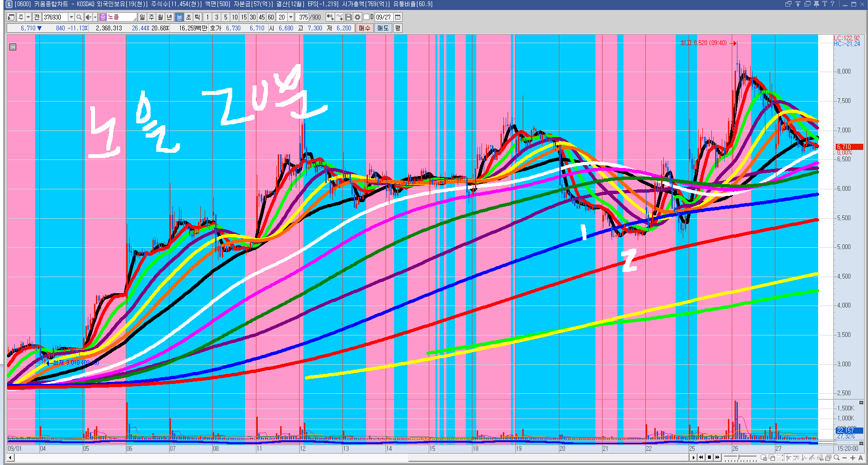Select the 초 (second) period toggle
868x465 pixels.
point(189,17)
